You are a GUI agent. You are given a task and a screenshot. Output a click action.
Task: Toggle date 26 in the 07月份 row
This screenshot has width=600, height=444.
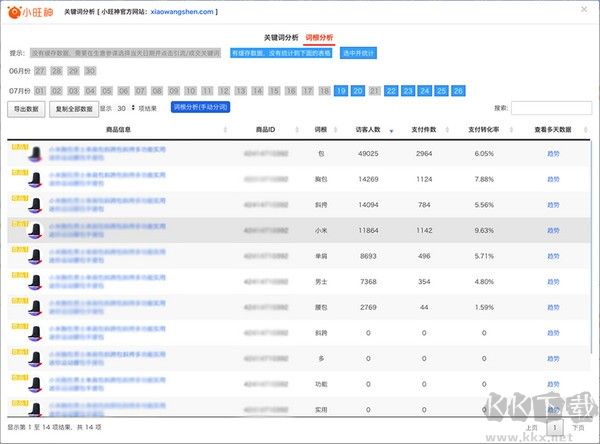pyautogui.click(x=458, y=90)
